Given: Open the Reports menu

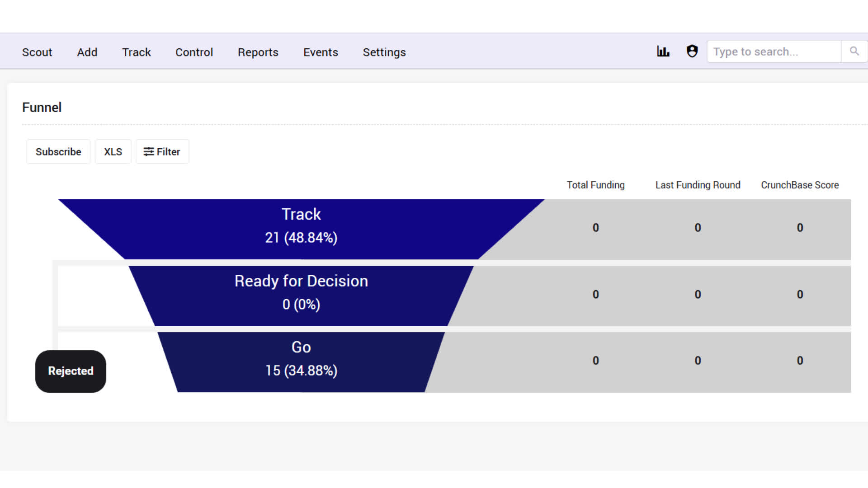Looking at the screenshot, I should (258, 52).
